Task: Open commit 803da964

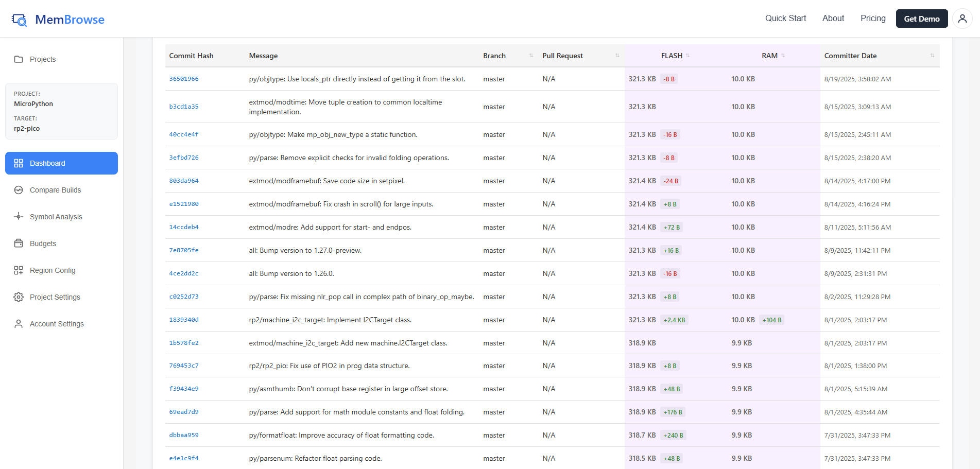Action: (184, 181)
